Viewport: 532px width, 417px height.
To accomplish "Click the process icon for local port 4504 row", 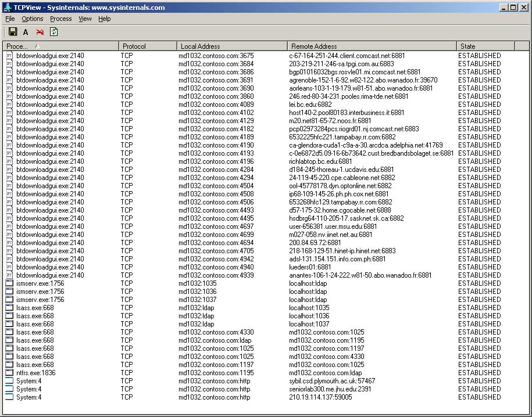I will [x=9, y=186].
